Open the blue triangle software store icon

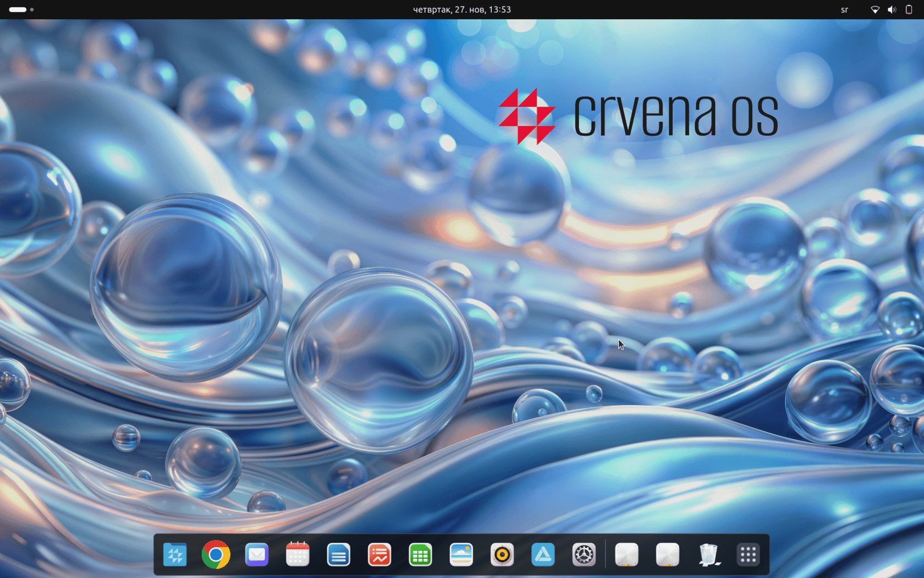(543, 555)
